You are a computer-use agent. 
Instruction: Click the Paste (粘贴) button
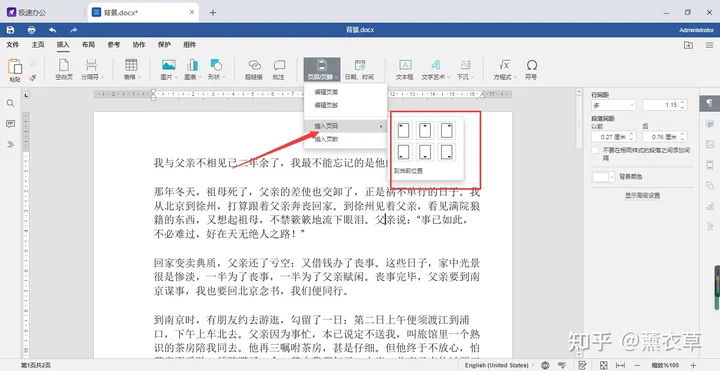(x=15, y=70)
